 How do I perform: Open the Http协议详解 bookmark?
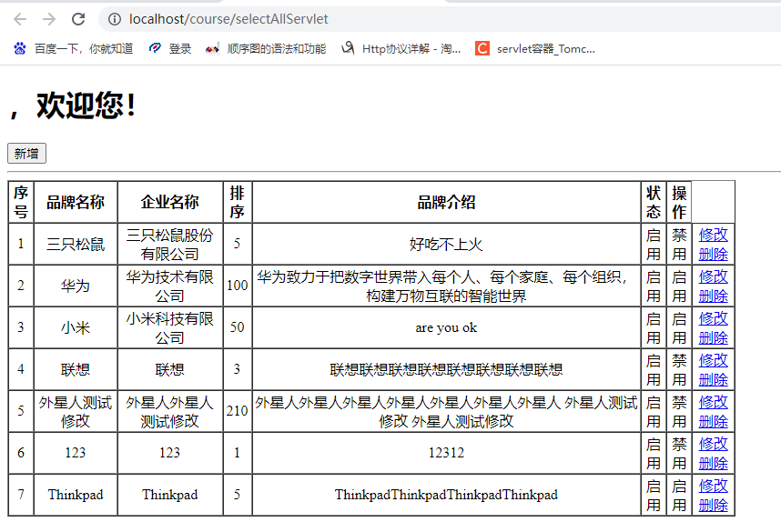pos(401,48)
